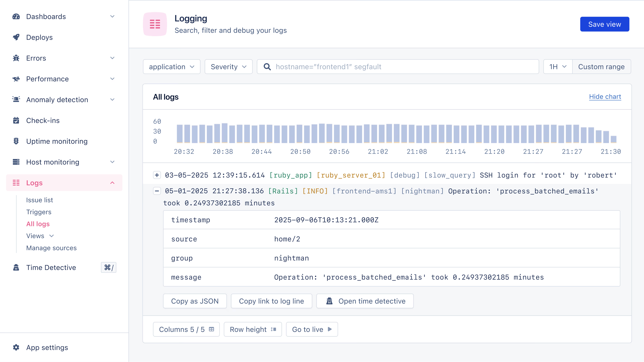The height and width of the screenshot is (362, 644).
Task: Open the App settings gear icon
Action: [16, 347]
